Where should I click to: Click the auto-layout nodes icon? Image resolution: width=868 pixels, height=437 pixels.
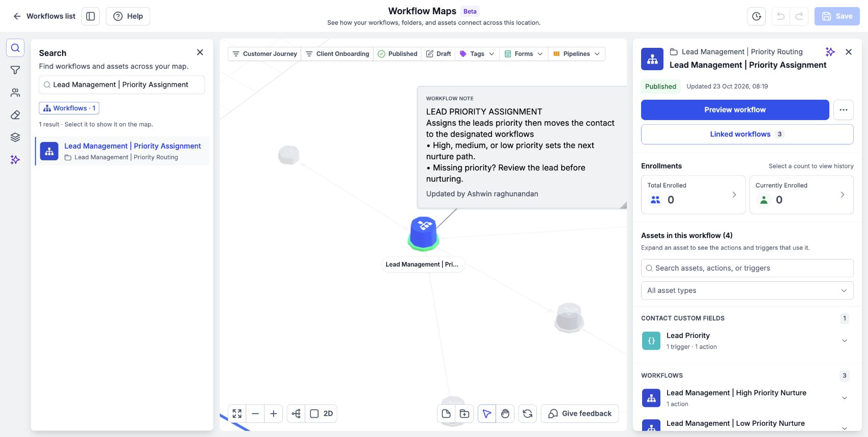click(x=296, y=414)
